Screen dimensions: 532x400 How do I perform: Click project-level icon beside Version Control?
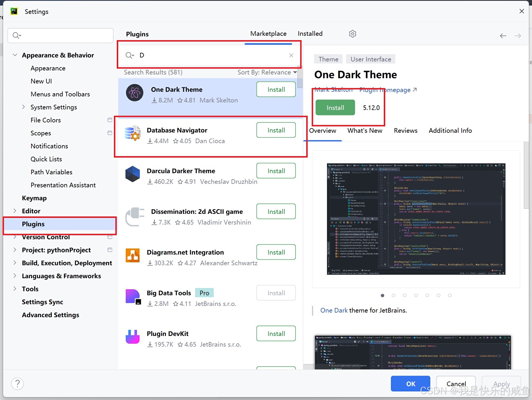click(x=110, y=237)
